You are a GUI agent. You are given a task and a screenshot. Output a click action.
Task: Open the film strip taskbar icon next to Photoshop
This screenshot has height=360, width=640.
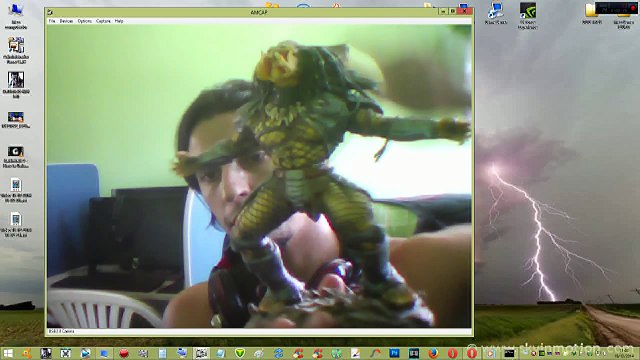(414, 353)
